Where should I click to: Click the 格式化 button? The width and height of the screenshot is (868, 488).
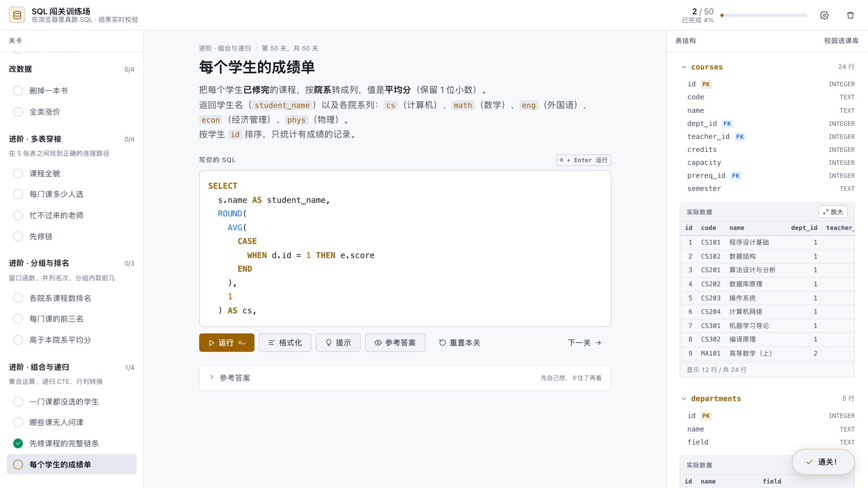(x=285, y=343)
